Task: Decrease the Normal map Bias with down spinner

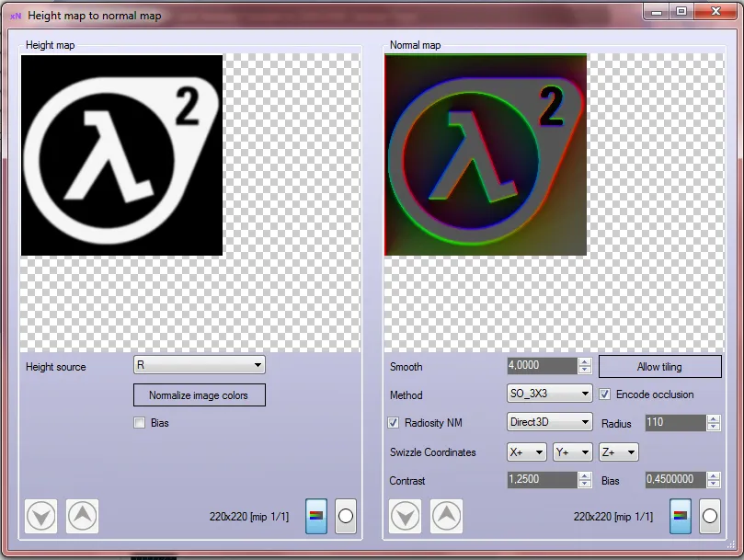Action: pos(713,483)
